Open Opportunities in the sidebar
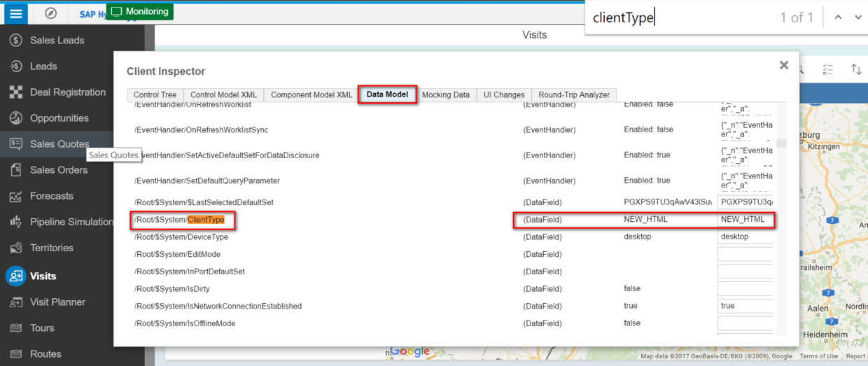Screen dimensions: 868x366 click(x=59, y=118)
